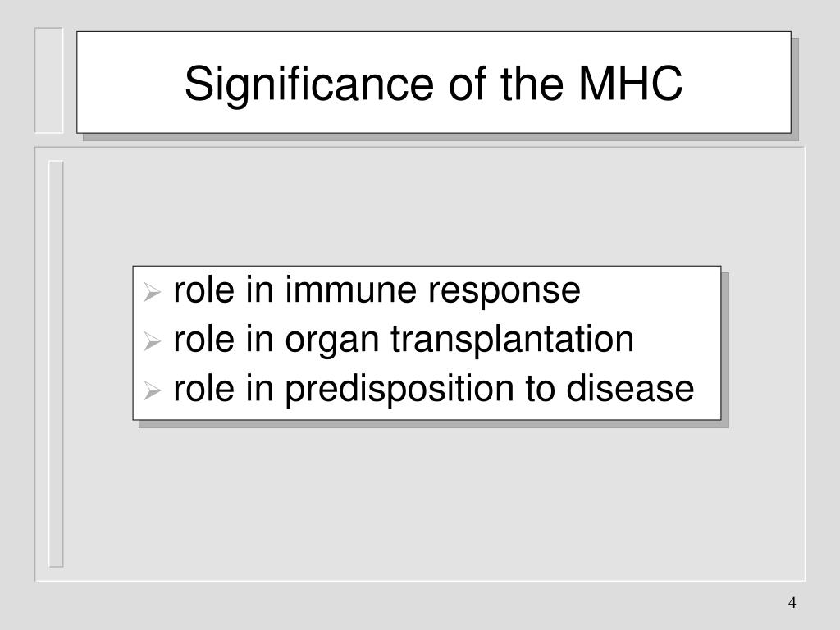The height and width of the screenshot is (630, 840).
Task: Click the word transplantation
Action: [512, 339]
